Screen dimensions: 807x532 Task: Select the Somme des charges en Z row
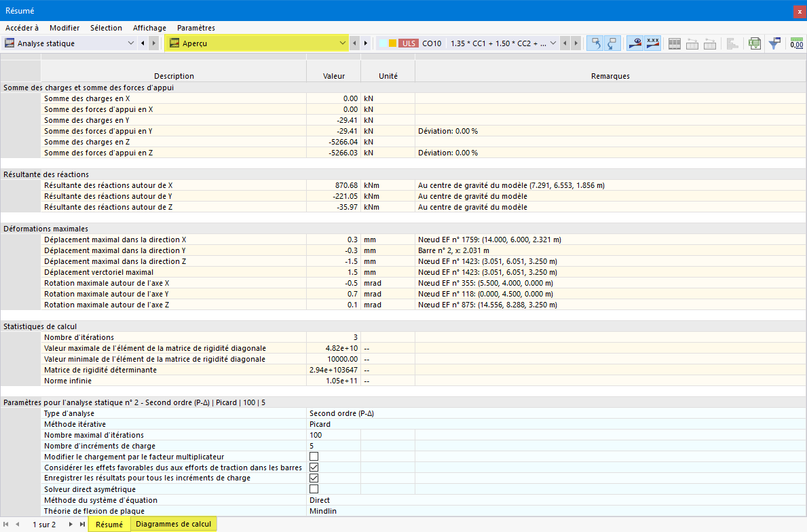(423, 142)
